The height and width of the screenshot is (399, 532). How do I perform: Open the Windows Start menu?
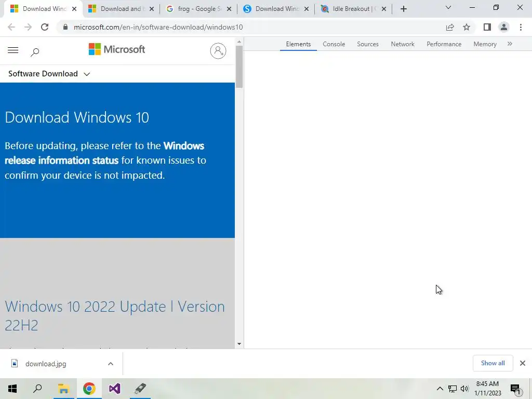(12, 389)
